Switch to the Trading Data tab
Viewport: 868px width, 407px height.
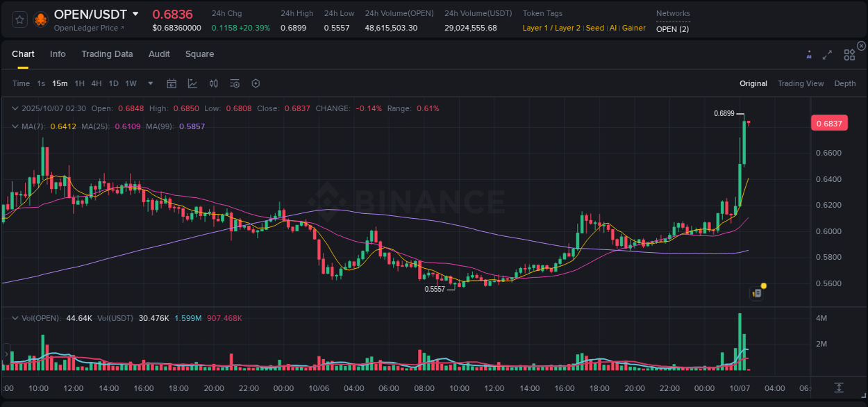click(107, 53)
